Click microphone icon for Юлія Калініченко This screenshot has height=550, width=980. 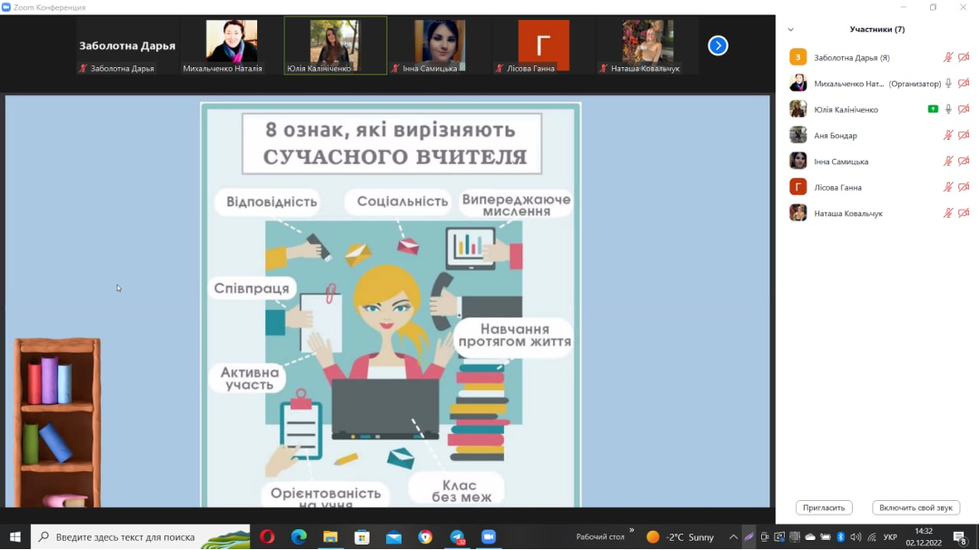tap(948, 110)
